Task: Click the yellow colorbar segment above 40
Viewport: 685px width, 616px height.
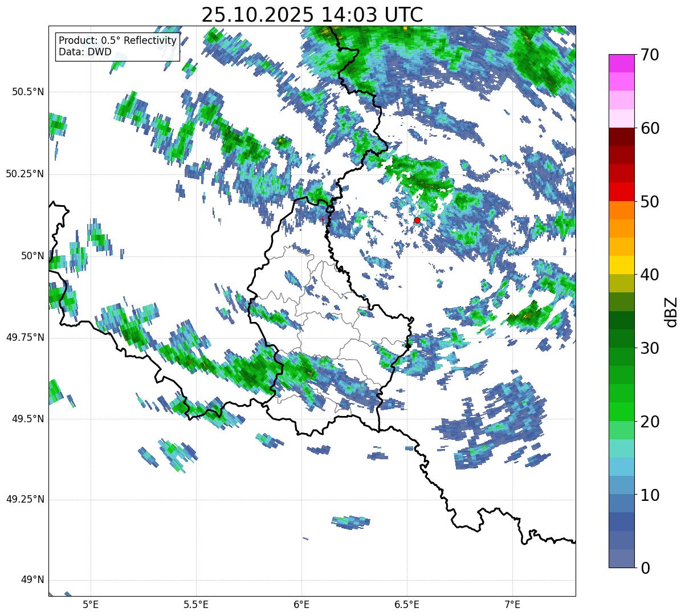Action: pyautogui.click(x=621, y=266)
